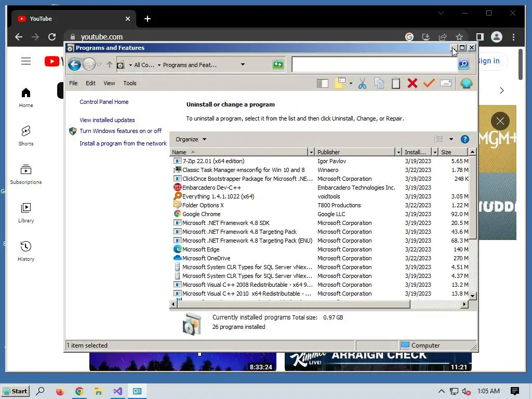Click Turn Windows features on or off

pos(121,131)
